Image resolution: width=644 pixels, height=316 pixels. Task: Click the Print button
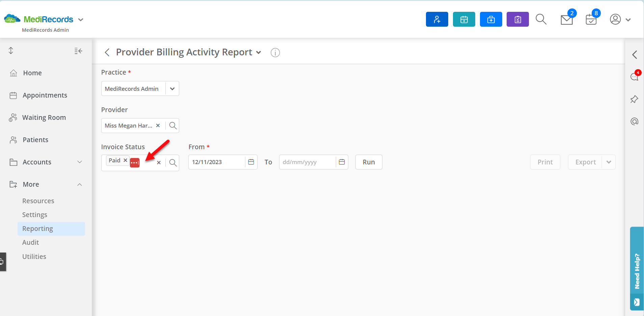click(545, 162)
